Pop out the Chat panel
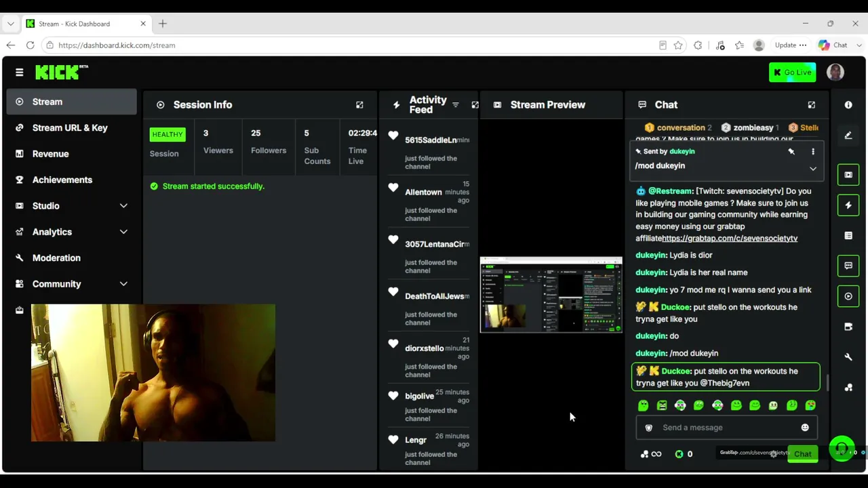This screenshot has width=868, height=488. [811, 105]
